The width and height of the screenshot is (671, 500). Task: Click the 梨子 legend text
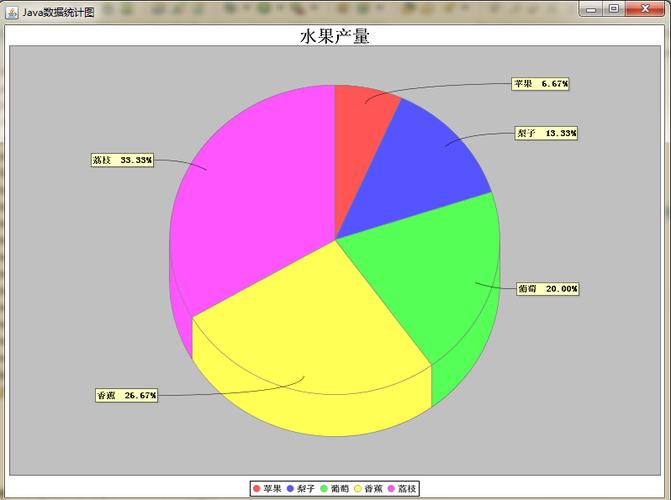coord(306,488)
